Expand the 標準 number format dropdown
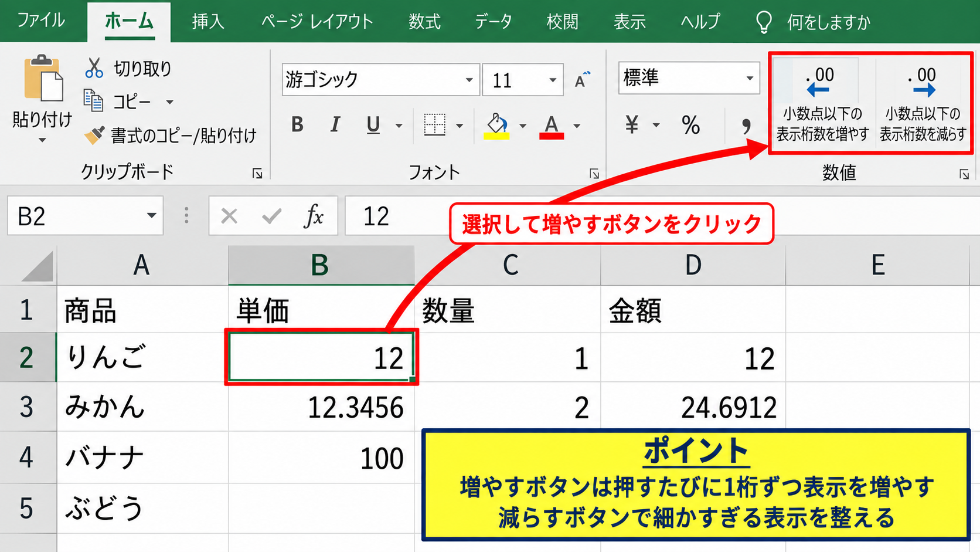Viewport: 980px width, 552px height. 750,78
